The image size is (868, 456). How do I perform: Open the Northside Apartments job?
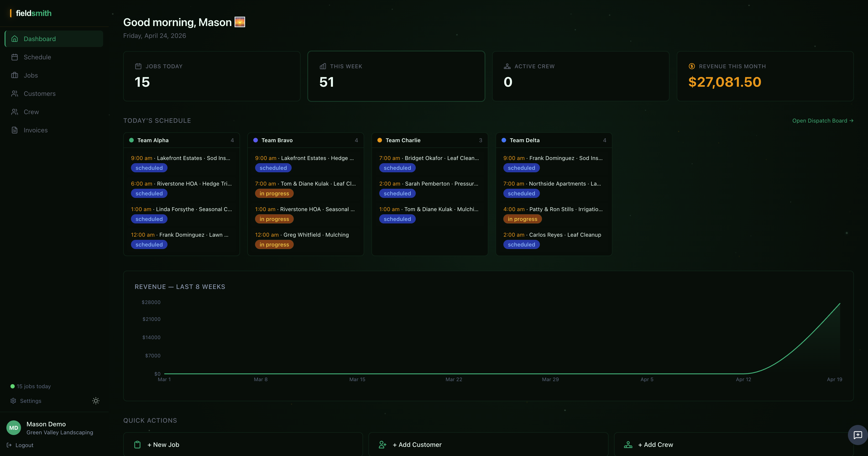[x=554, y=188]
